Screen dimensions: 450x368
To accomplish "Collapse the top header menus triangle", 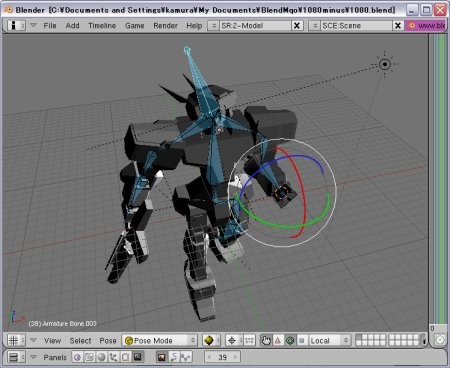I will (33, 25).
